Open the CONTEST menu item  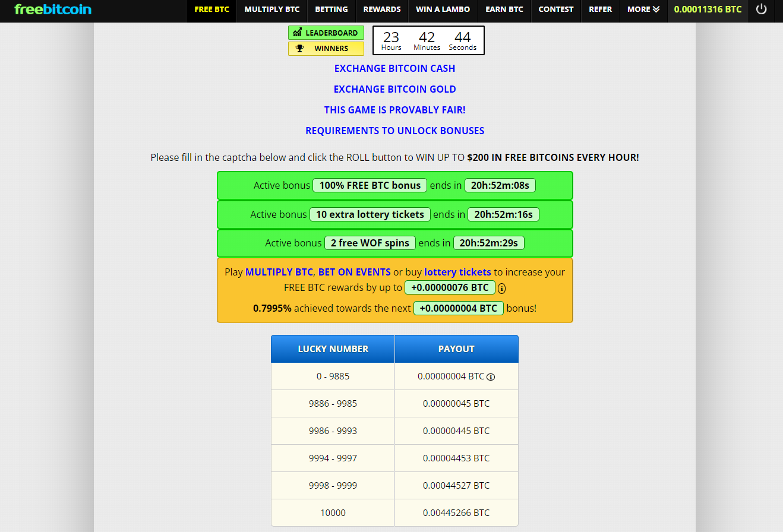(556, 9)
